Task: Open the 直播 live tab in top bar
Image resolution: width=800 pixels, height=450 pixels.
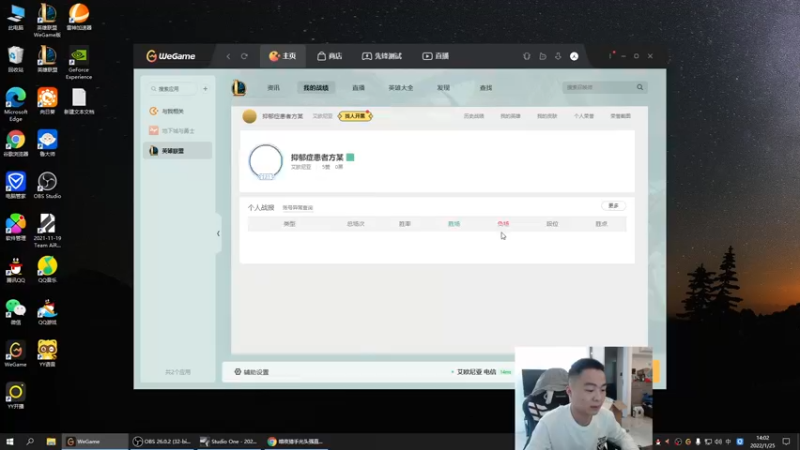Action: 435,56
